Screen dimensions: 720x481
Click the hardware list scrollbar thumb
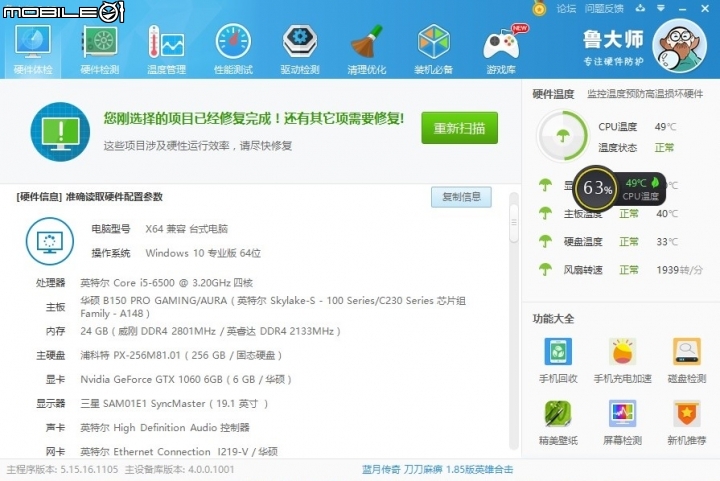pyautogui.click(x=514, y=222)
